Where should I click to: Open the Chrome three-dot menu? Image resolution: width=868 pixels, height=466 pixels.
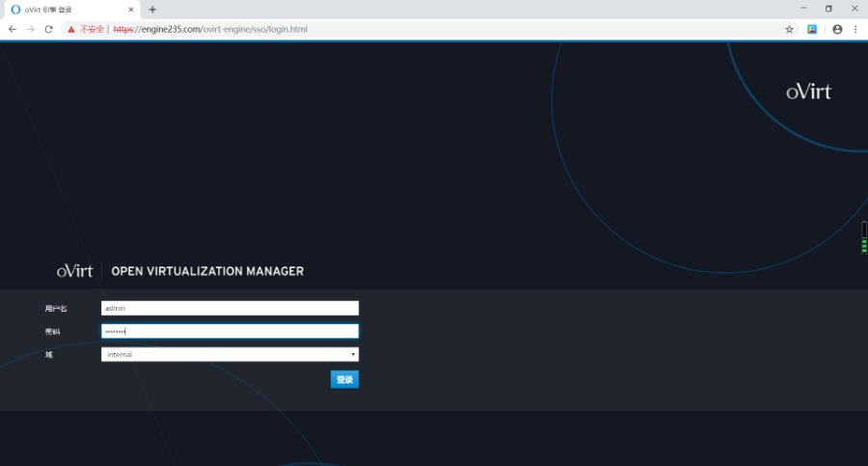[855, 29]
